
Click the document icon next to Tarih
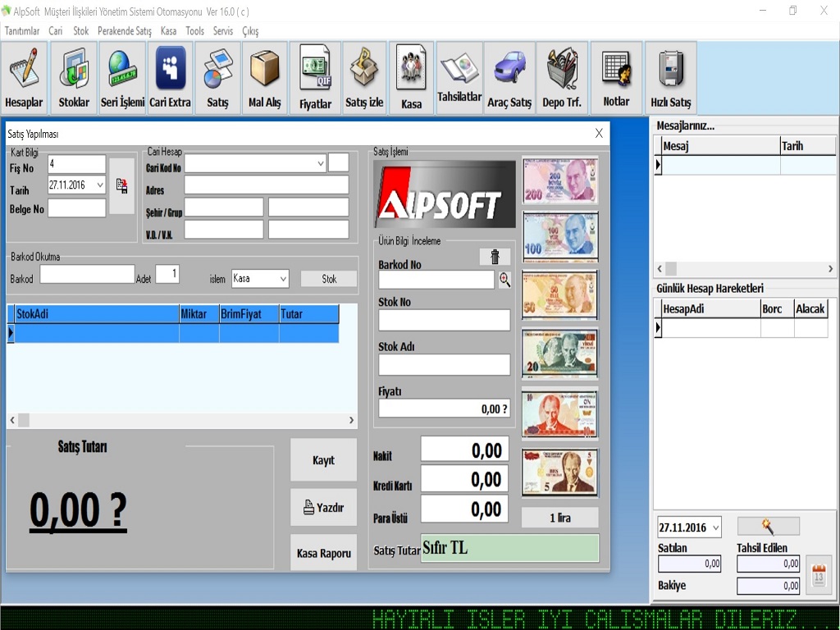pos(121,186)
